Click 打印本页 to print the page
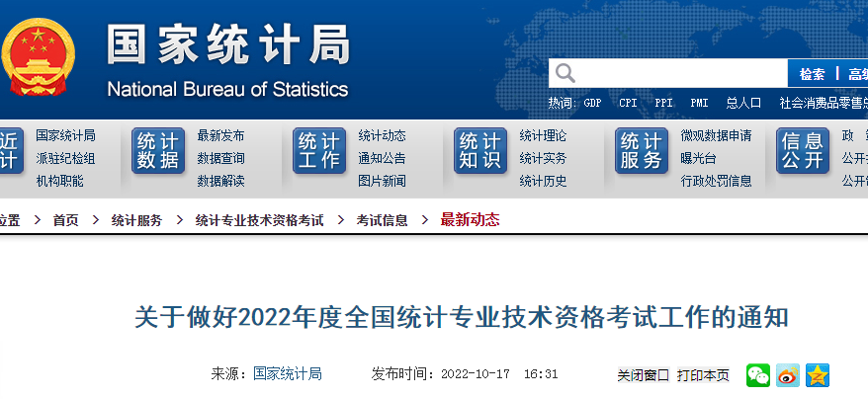 click(703, 375)
